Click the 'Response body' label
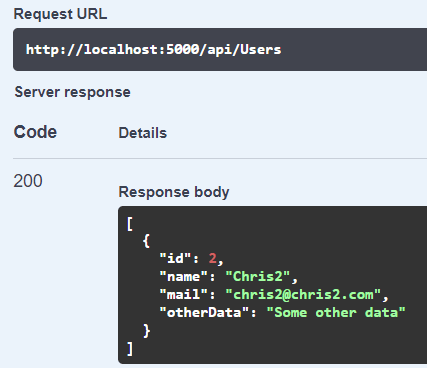 [x=174, y=192]
